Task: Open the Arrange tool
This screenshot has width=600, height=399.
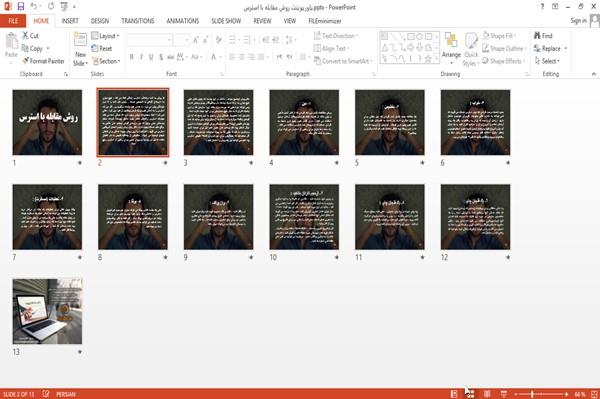Action: 451,47
